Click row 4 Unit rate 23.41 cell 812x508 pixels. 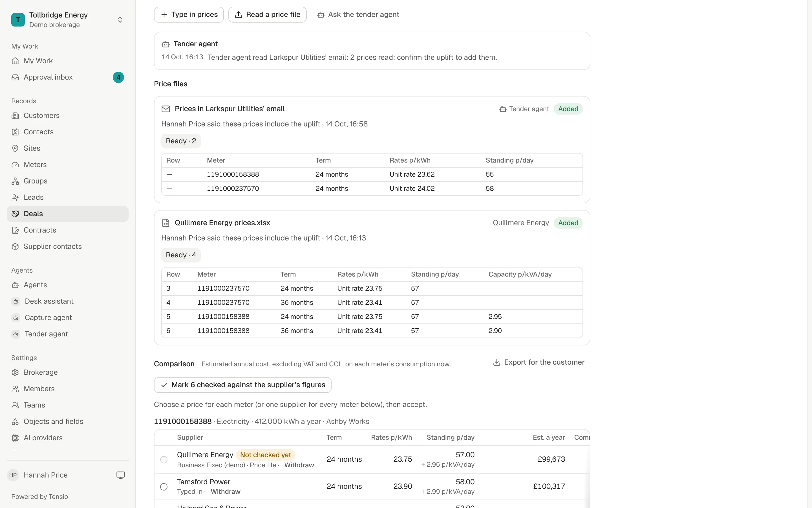coord(360,302)
